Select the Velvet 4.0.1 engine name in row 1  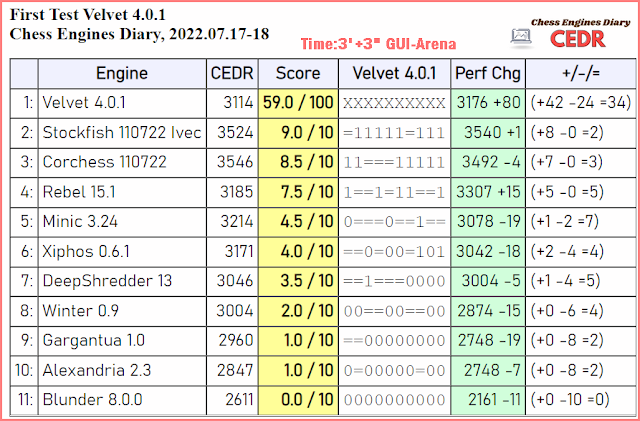[84, 102]
